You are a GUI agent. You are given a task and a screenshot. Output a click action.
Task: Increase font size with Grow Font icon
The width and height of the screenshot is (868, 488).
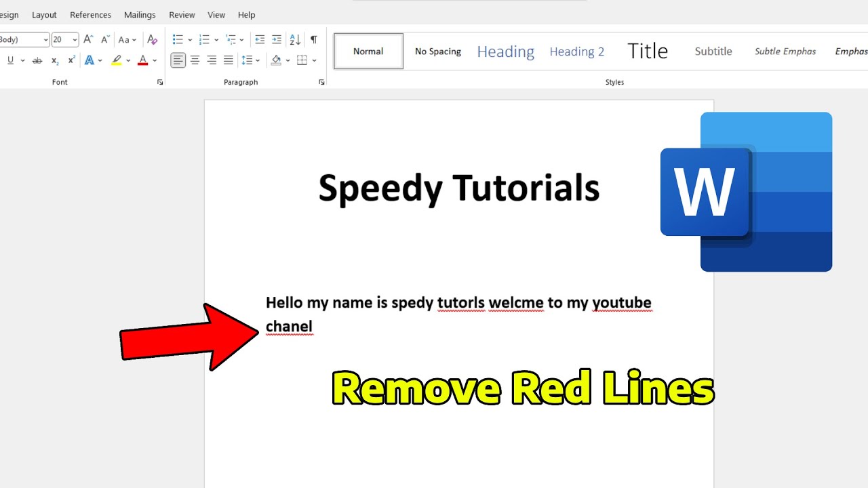(x=88, y=39)
